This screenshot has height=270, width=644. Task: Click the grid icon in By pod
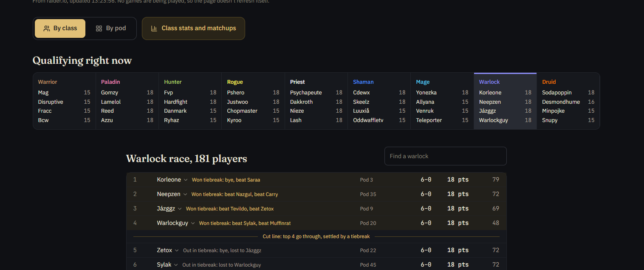coord(99,28)
